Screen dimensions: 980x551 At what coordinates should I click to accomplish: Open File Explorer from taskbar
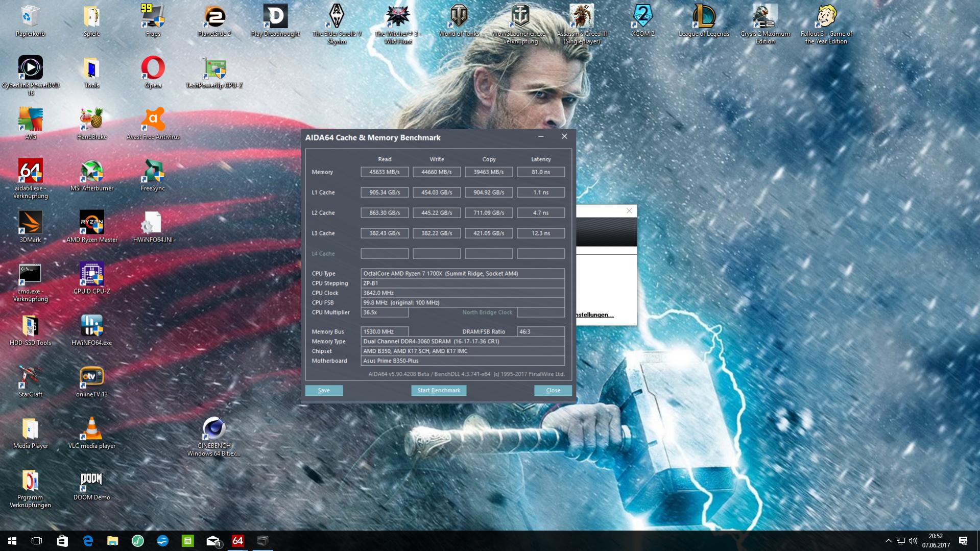point(113,541)
